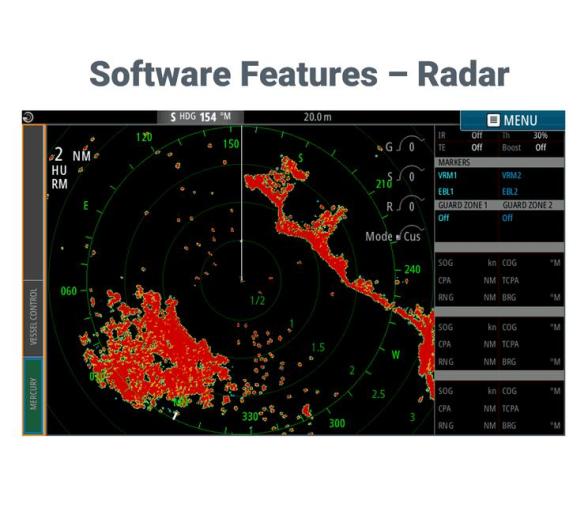Click the RM motion mode label
Image resolution: width=588 pixels, height=506 pixels.
[59, 184]
